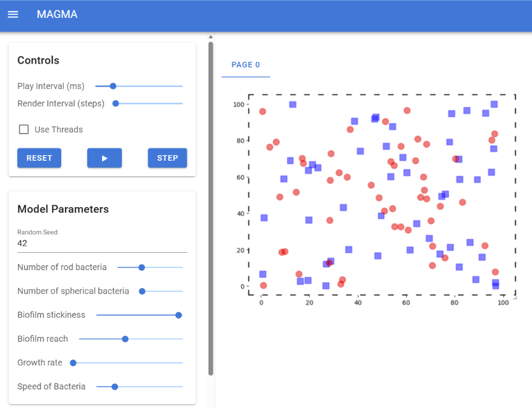Click the Speed of Bacteria slider handle
532x408 pixels.
tap(114, 386)
